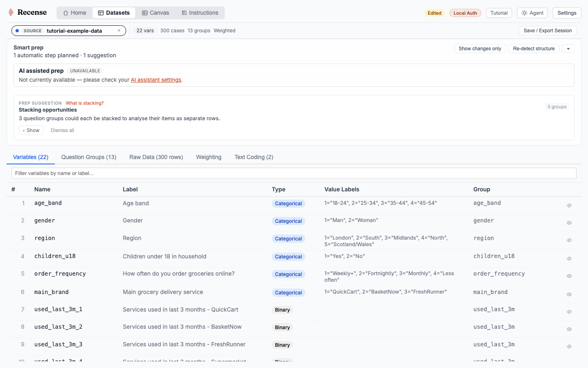Open the Agent panel
The height and width of the screenshot is (368, 588).
[x=532, y=13]
